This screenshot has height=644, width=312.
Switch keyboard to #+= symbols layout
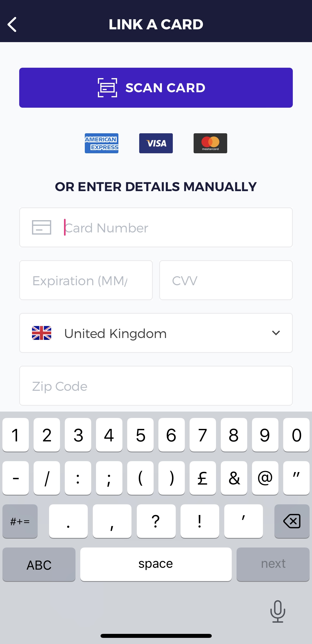coord(20,521)
